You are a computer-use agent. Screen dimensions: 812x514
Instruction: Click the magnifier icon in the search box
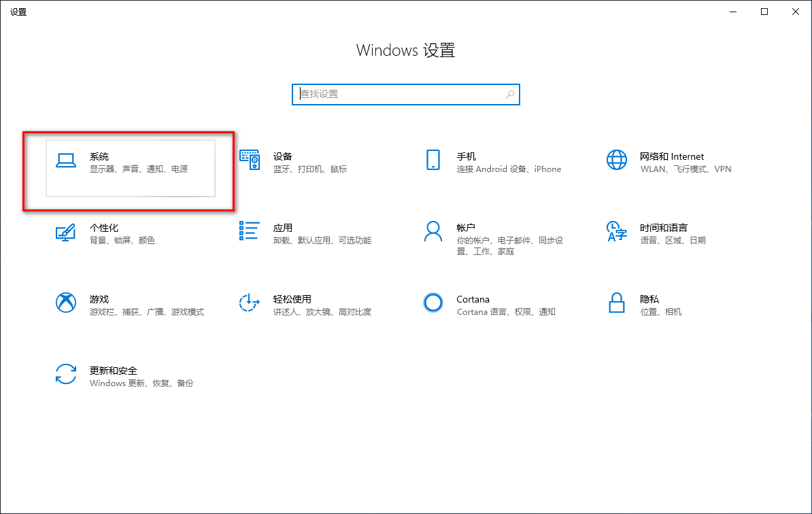point(510,95)
